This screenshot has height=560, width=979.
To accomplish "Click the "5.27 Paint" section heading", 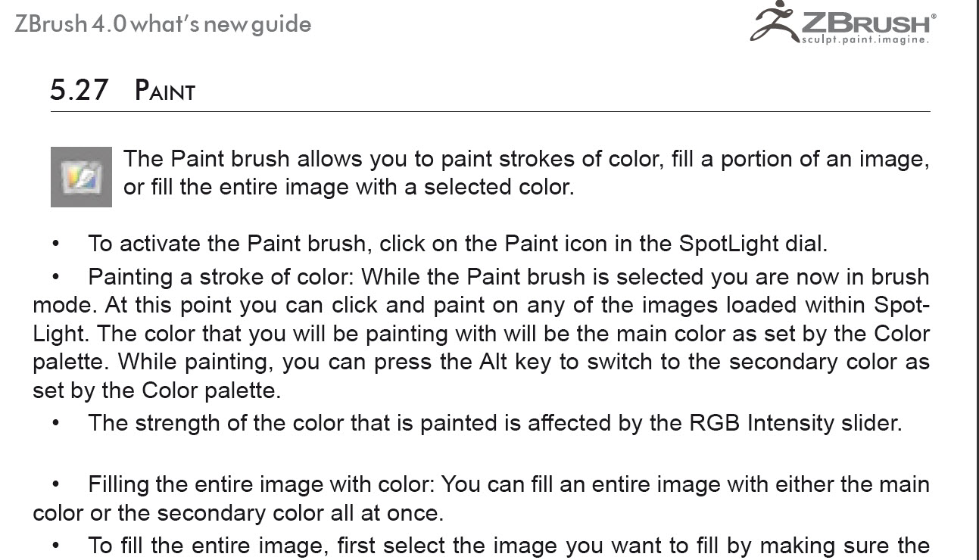I will tap(123, 90).
